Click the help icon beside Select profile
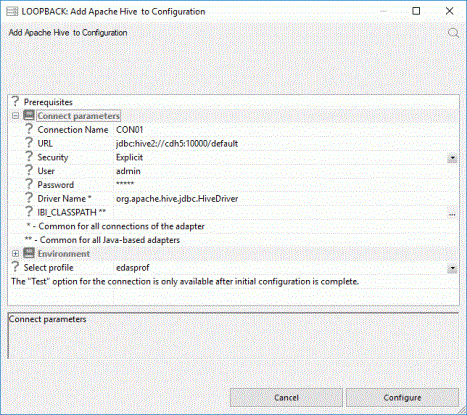 pos(15,267)
